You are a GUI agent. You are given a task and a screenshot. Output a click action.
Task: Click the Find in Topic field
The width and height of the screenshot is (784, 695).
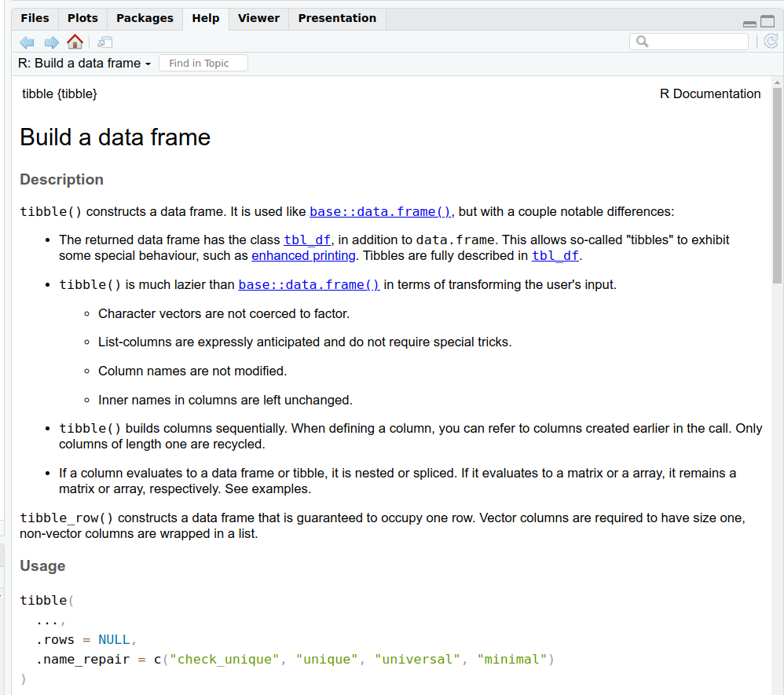pos(203,64)
